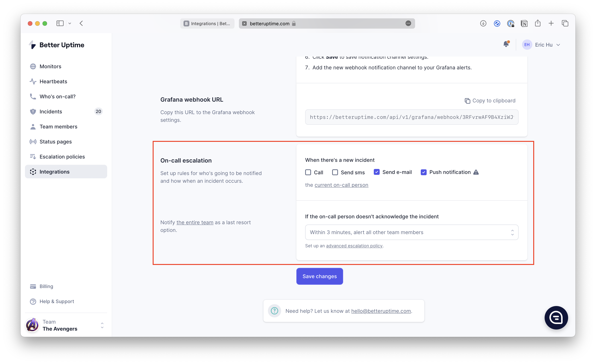This screenshot has height=364, width=596.
Task: Select the Grafana webhook URL field
Action: pos(411,117)
